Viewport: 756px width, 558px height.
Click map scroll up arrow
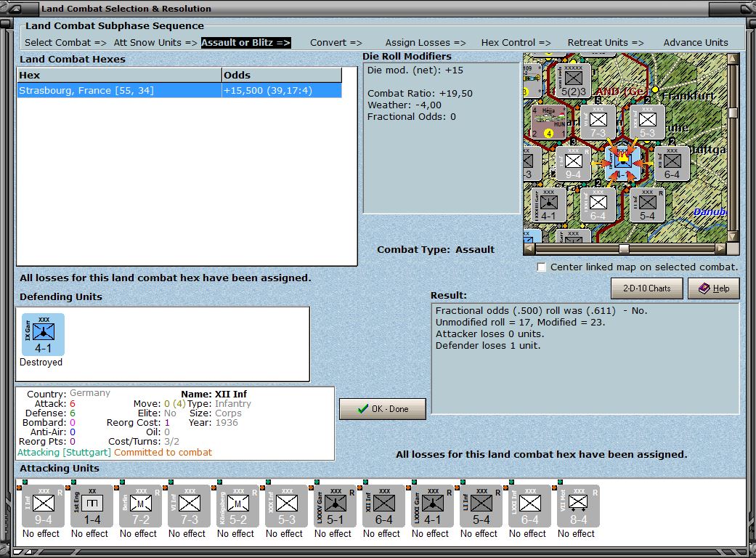pyautogui.click(x=733, y=59)
